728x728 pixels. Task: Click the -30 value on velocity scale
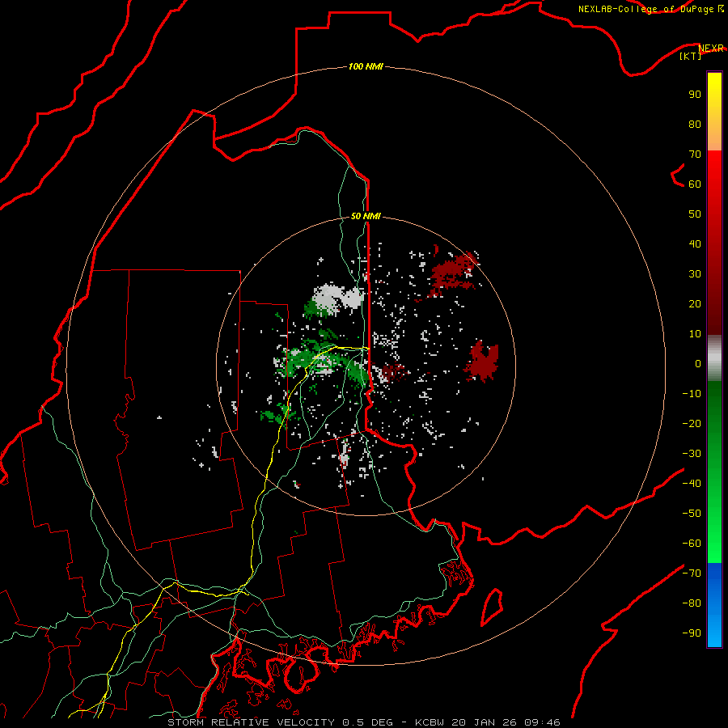(x=692, y=454)
